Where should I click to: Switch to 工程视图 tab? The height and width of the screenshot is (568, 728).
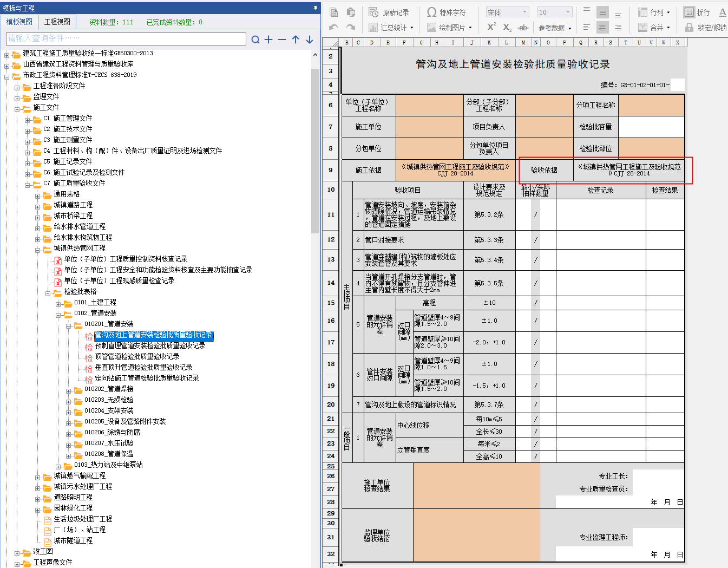click(x=57, y=22)
